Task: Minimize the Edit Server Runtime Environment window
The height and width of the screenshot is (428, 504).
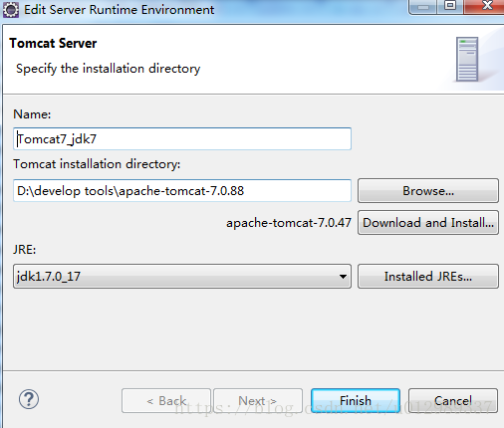Action: pos(423,6)
